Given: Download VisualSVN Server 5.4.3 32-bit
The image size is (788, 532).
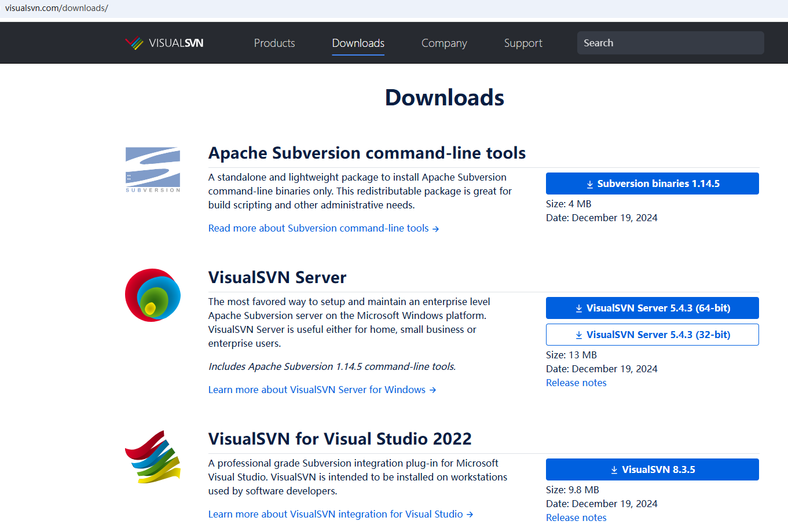Looking at the screenshot, I should click(x=652, y=335).
